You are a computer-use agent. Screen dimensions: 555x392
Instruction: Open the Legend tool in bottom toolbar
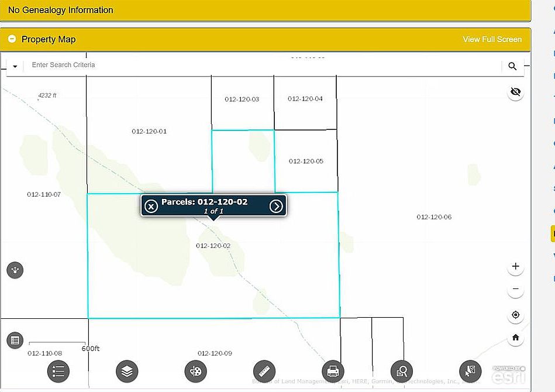point(58,371)
